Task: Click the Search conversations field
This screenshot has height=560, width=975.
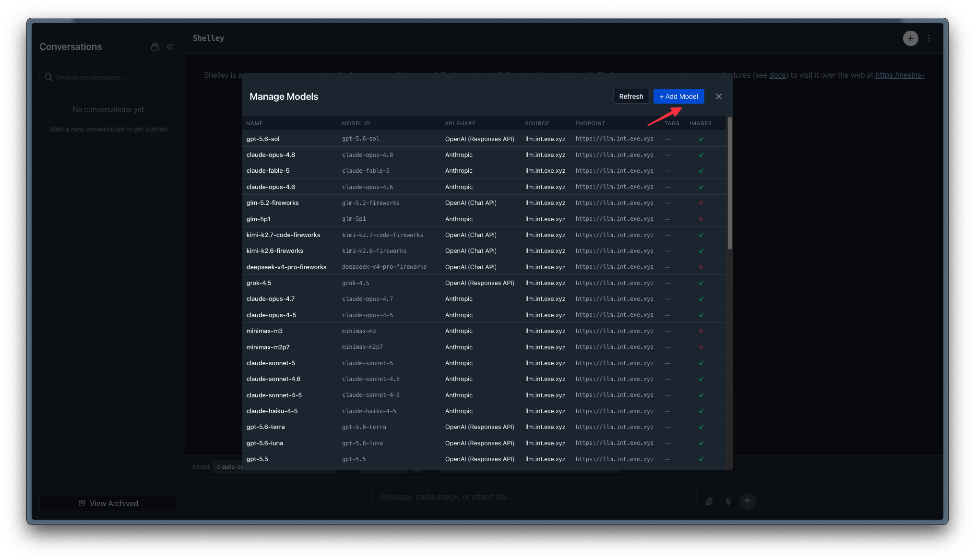Action: 108,77
